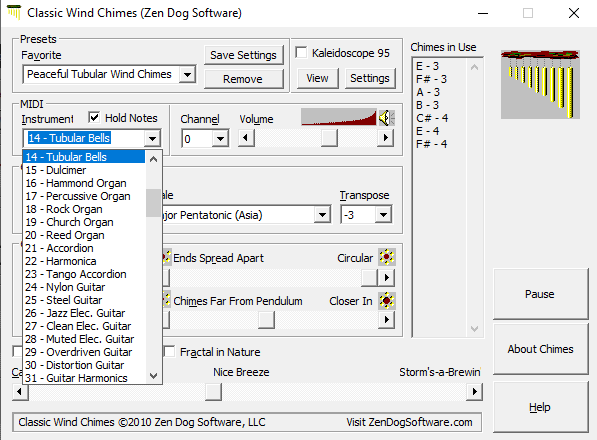Viewport: 597px width, 440px height.
Task: Collapse the Instrument combo box arrow
Action: tap(152, 138)
